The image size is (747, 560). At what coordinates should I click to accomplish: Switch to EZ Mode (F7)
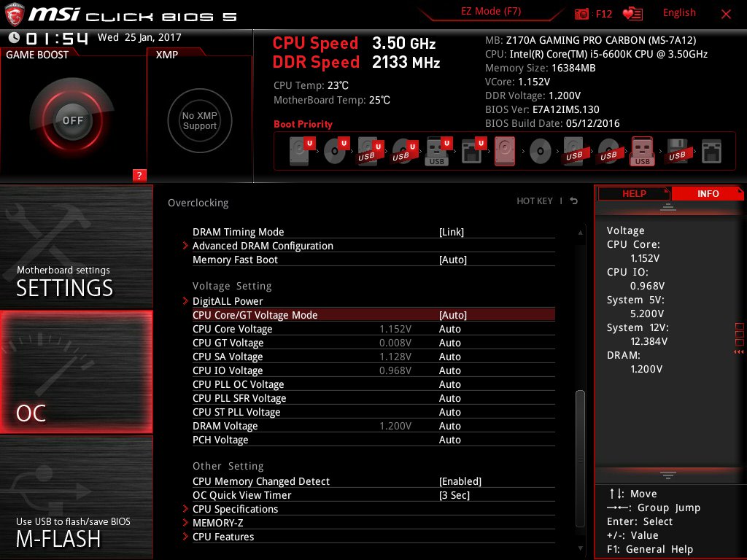point(491,12)
